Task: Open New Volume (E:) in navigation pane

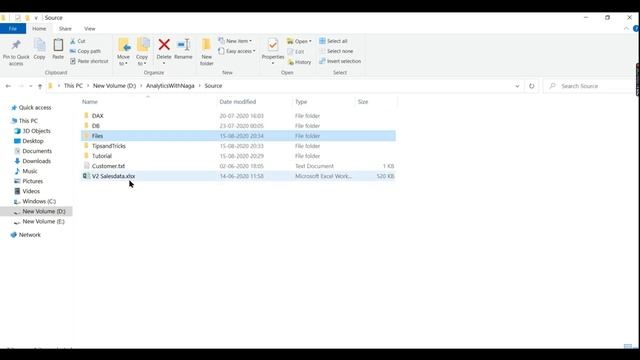Action: tap(43, 221)
